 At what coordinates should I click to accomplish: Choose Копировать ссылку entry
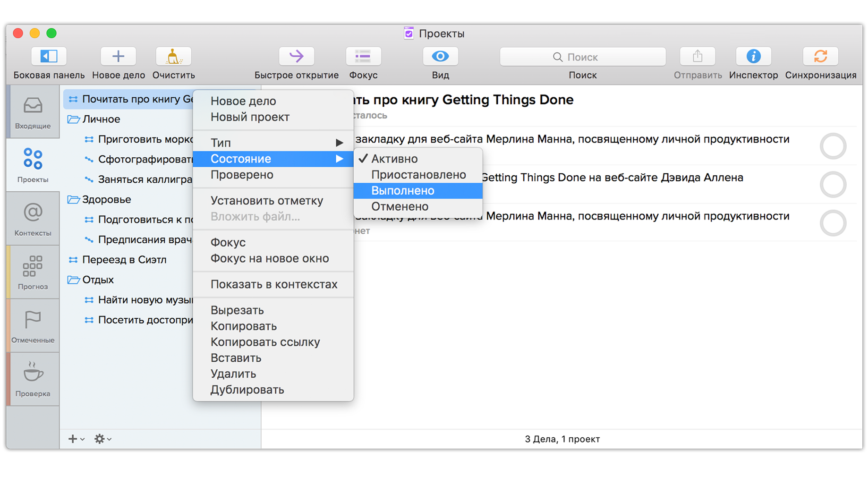tap(273, 342)
